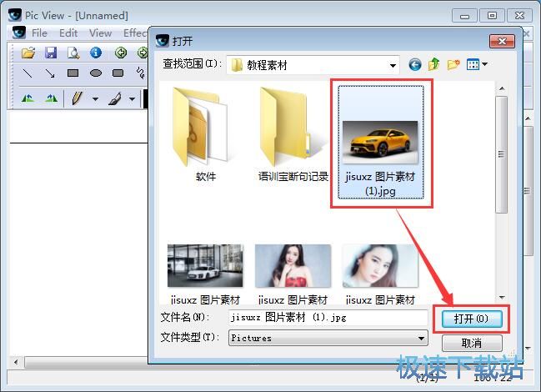Click the Save floppy disk icon

click(51, 53)
